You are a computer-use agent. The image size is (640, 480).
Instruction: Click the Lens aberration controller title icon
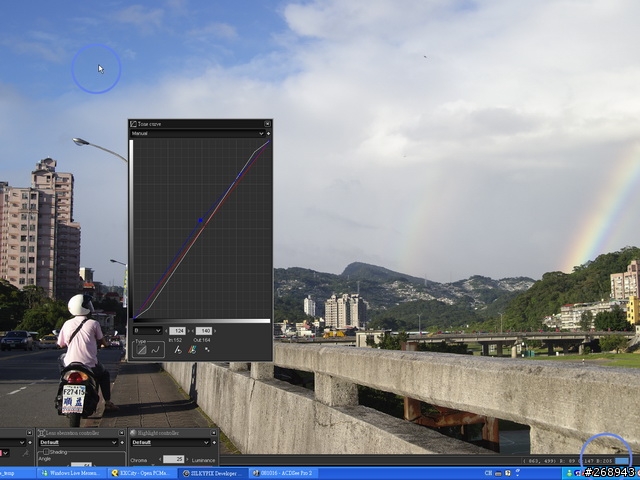(41, 433)
